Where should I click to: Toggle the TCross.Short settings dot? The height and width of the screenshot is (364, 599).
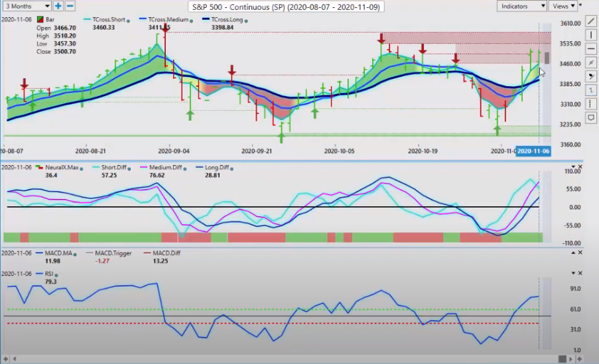(x=128, y=21)
